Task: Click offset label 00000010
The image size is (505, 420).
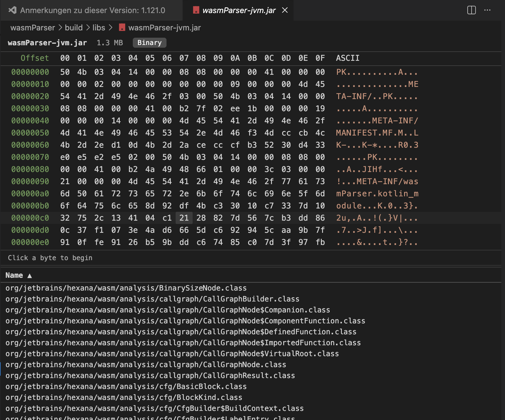Action: tap(30, 84)
